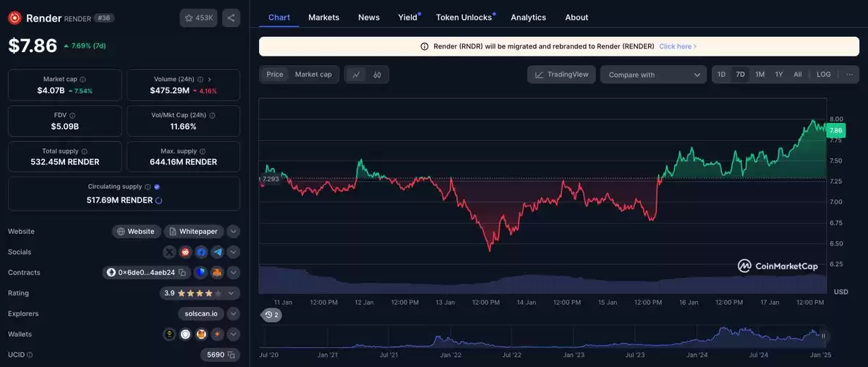Add Render to watchlist via star button

click(198, 18)
